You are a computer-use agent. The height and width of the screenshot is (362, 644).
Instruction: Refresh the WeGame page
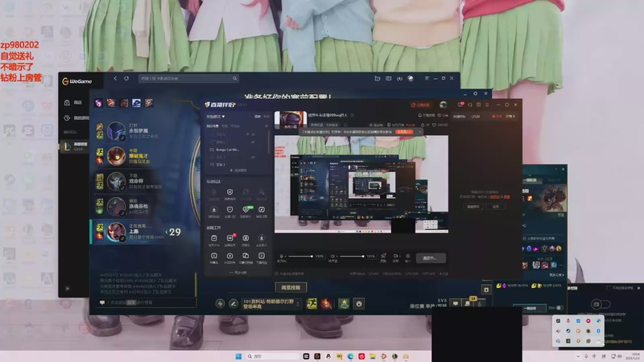pos(126,78)
